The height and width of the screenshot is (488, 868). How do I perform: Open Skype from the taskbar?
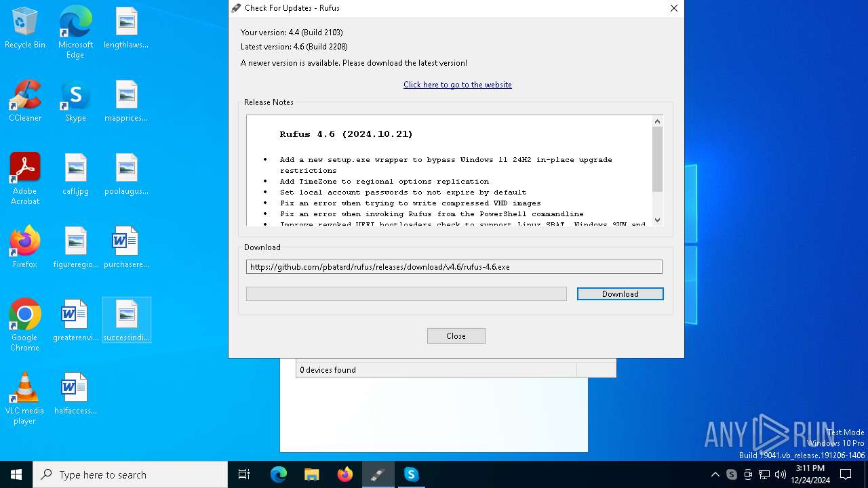pyautogui.click(x=411, y=474)
